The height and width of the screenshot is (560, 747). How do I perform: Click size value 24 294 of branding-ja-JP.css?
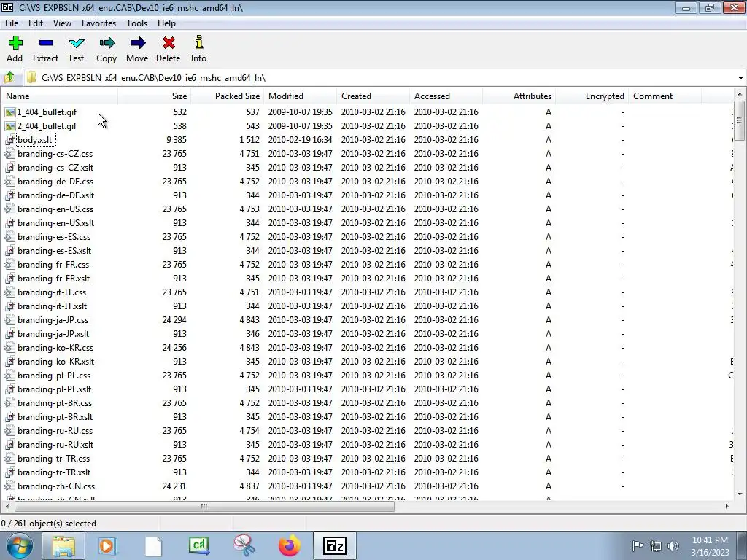[x=174, y=320]
